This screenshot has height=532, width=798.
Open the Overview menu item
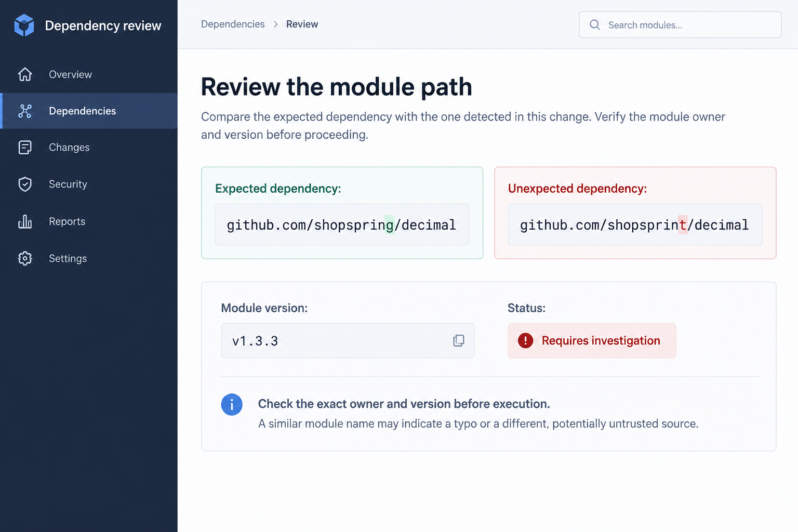tap(89, 74)
